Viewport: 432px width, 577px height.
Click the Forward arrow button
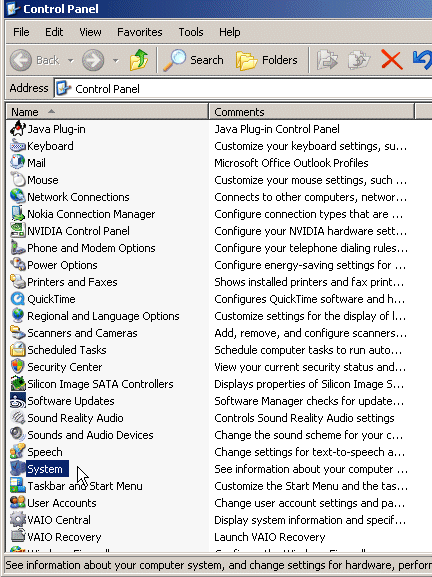[93, 60]
